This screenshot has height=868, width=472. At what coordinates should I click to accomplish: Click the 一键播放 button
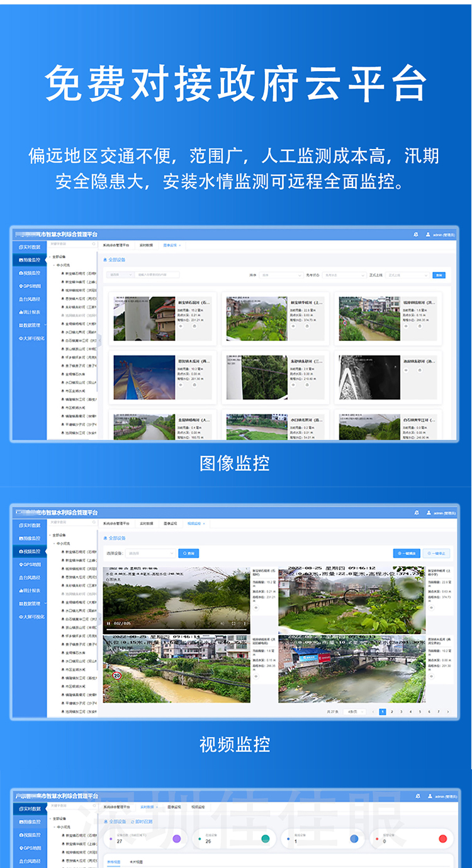pos(407,554)
